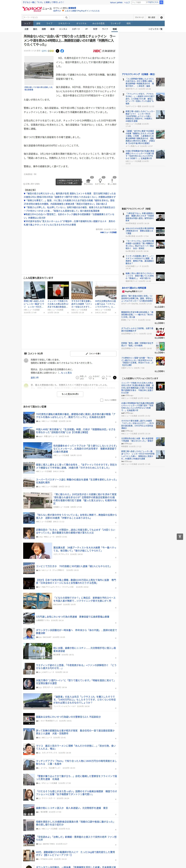
Task: Open the 91 comments bubble icon under headline
Action: pyautogui.click(x=43, y=51)
